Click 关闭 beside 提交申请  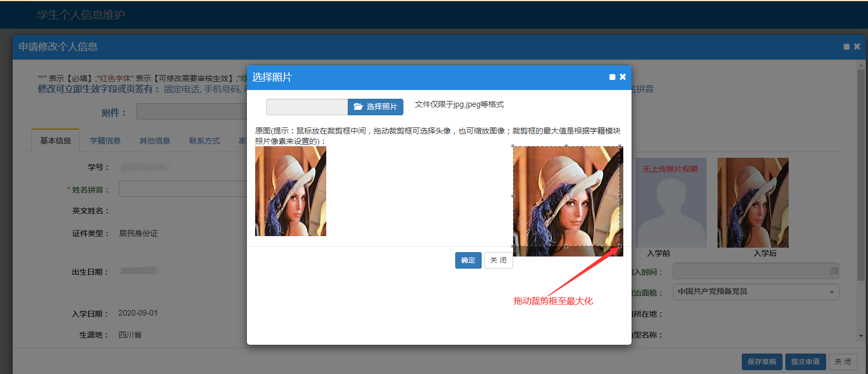tap(843, 362)
